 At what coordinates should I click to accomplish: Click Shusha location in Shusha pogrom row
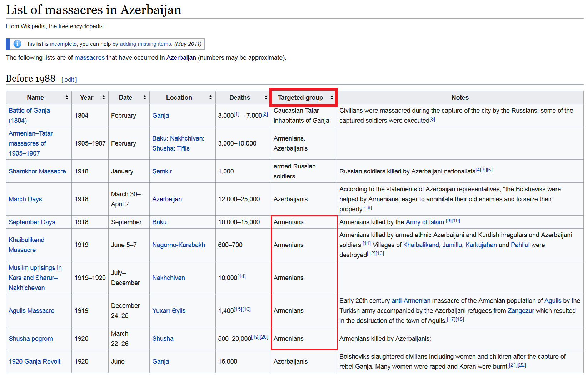click(x=163, y=339)
